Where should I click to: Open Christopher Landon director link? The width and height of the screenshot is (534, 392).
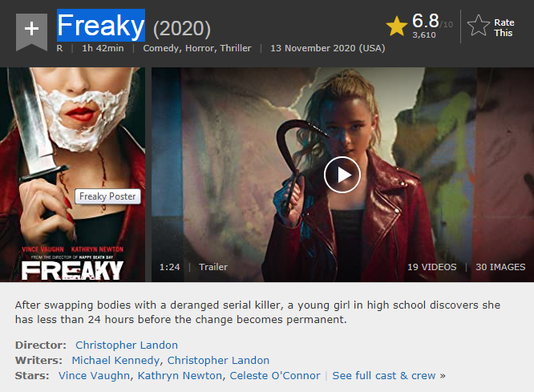(x=127, y=345)
